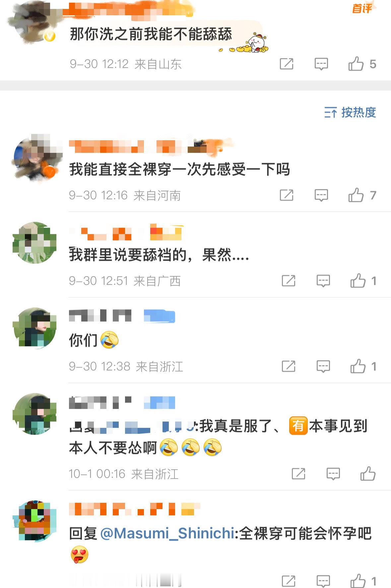Open the 按热度 sort selector
391x588 pixels.
coord(350,112)
